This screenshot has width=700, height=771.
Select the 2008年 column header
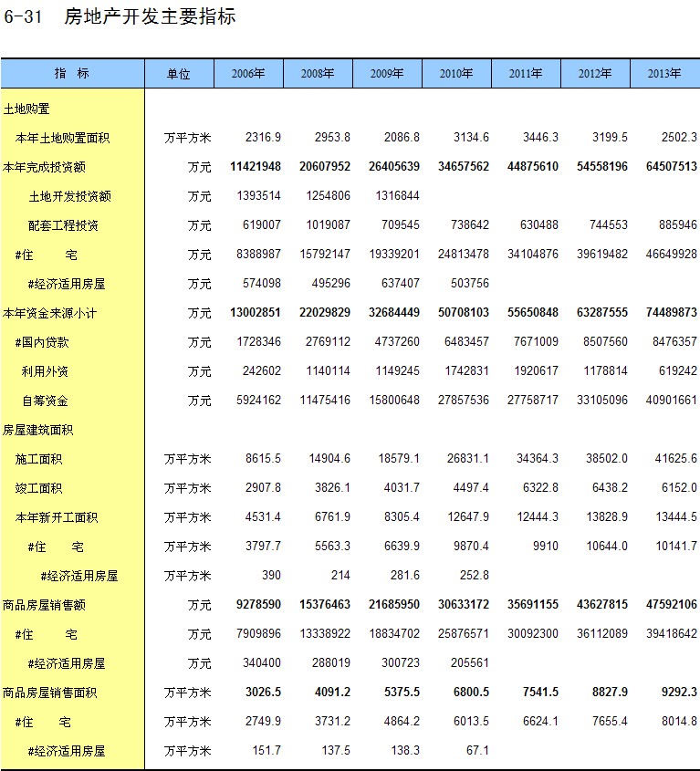tap(318, 74)
